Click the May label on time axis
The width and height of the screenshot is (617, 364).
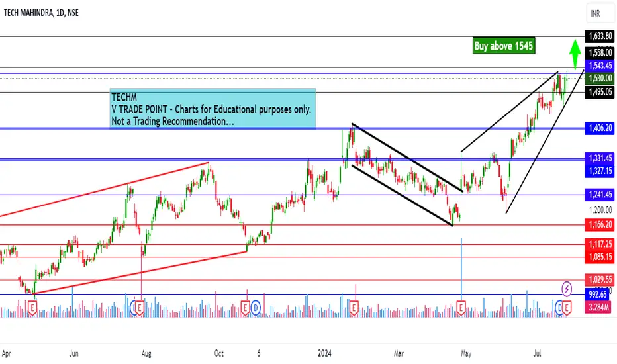click(466, 353)
